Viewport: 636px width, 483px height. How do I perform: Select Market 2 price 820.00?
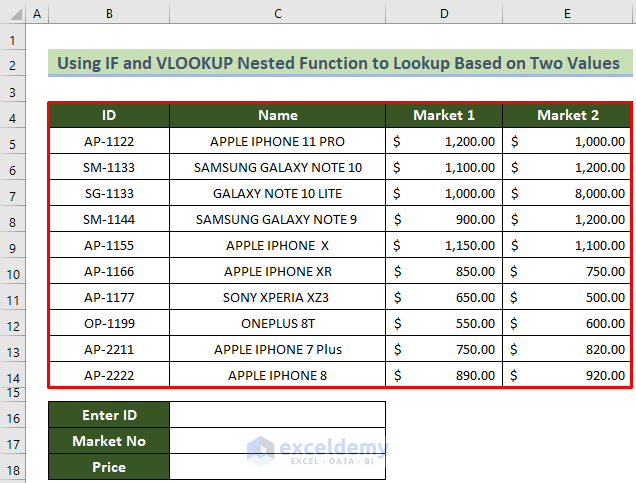567,349
